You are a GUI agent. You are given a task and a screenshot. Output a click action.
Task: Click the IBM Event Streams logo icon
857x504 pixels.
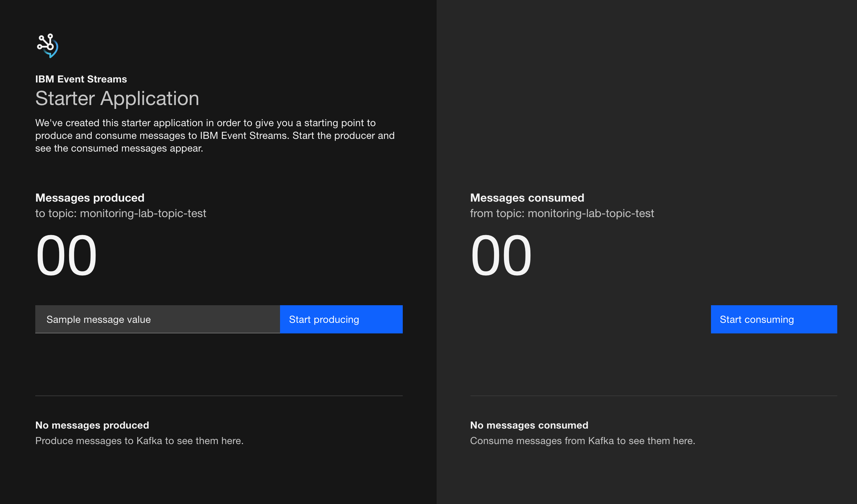point(48,46)
